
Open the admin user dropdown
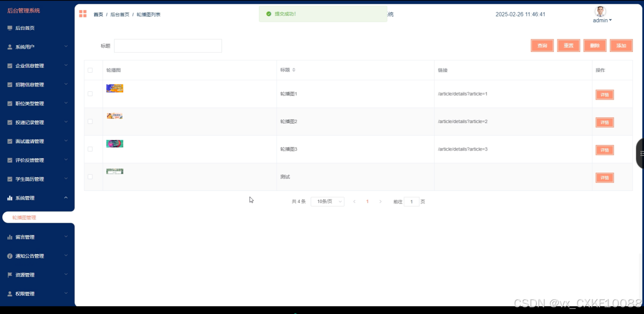tap(602, 20)
